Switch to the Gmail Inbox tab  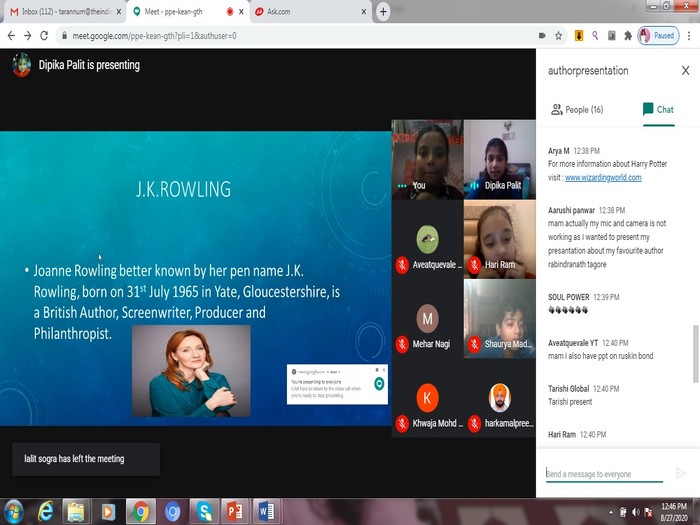[65, 12]
